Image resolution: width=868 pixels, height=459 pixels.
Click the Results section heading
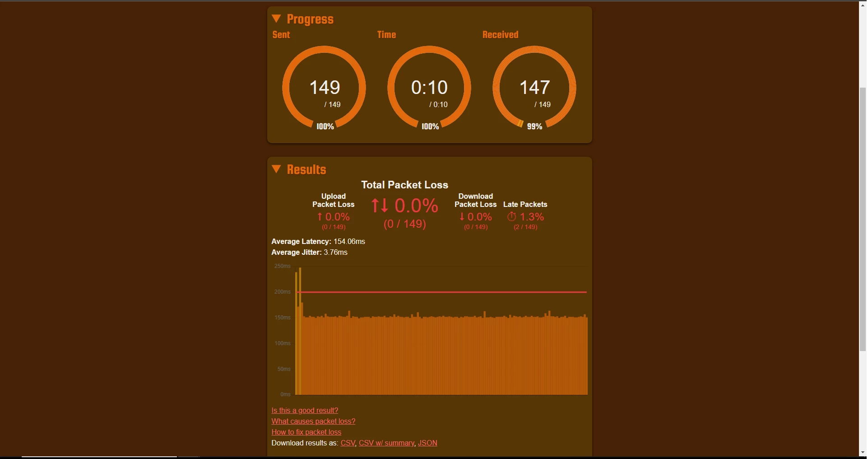pyautogui.click(x=306, y=169)
